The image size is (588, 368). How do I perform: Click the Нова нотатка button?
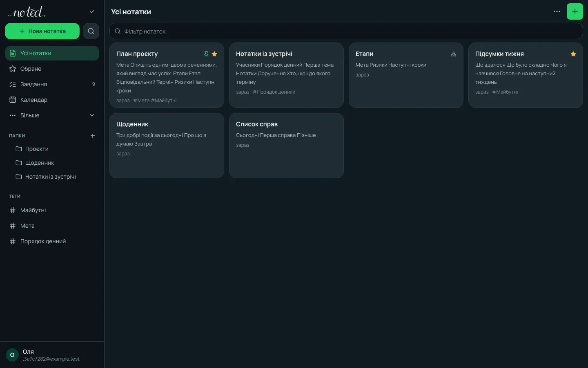[42, 31]
